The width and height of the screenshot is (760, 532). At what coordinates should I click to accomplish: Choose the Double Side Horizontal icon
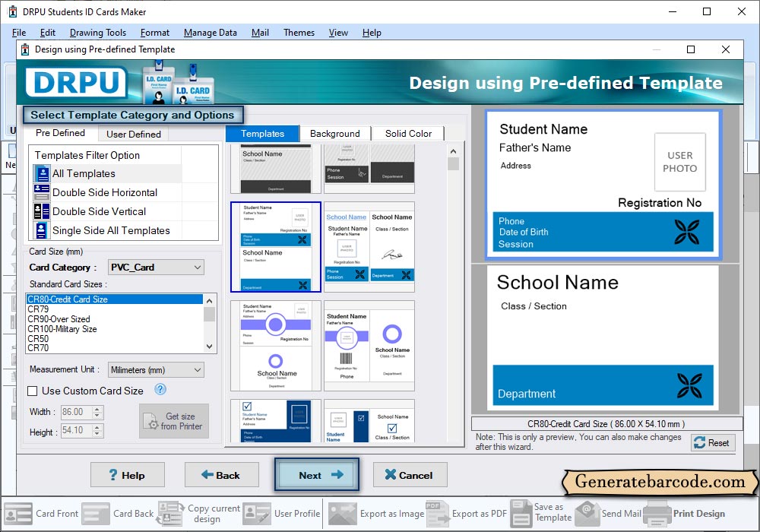[42, 192]
